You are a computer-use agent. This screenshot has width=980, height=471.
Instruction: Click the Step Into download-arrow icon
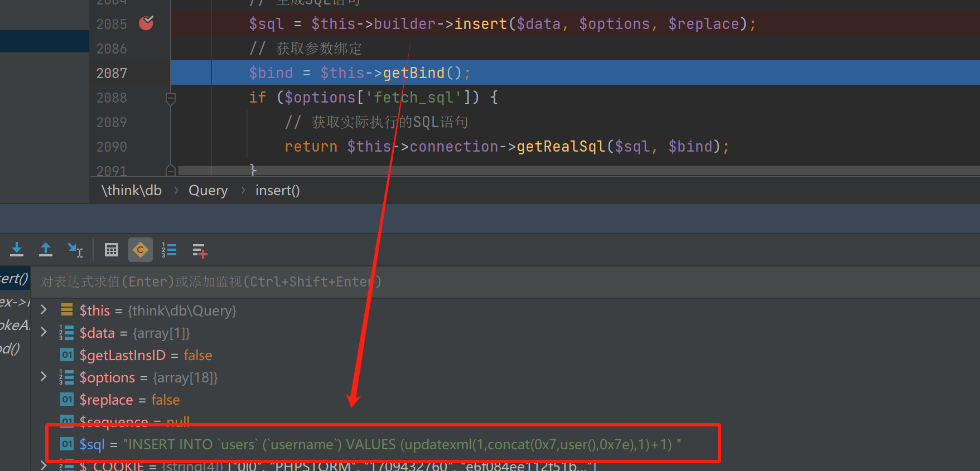click(x=17, y=250)
